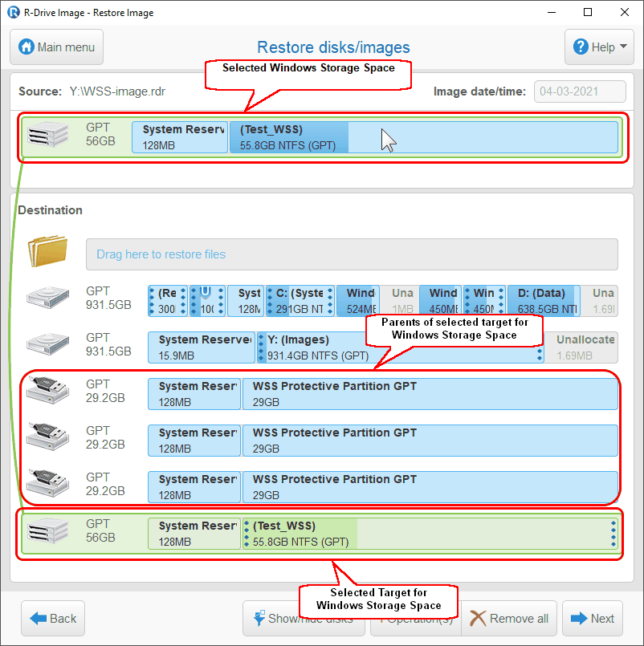Select disk icon of drive containing C: partition
The image size is (644, 646).
click(x=47, y=298)
